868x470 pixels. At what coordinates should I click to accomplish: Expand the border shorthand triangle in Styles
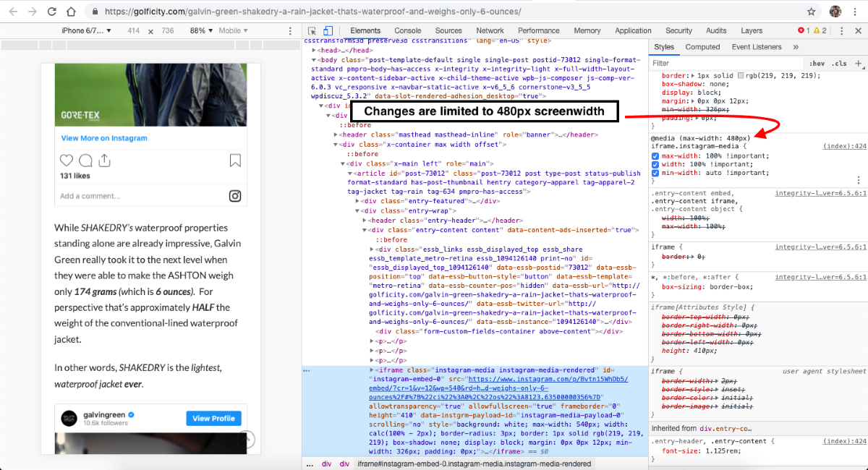692,75
